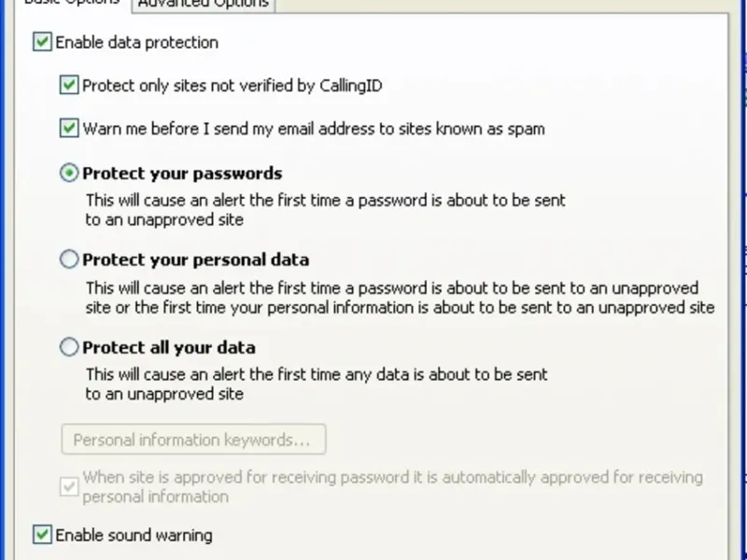
Task: Uncheck the Enable data protection checkbox
Action: point(42,43)
